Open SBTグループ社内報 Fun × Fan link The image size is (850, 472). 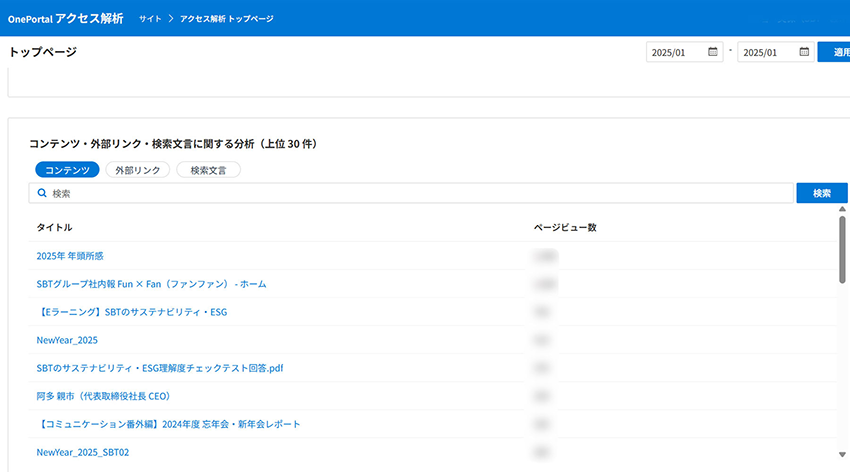[x=151, y=284]
